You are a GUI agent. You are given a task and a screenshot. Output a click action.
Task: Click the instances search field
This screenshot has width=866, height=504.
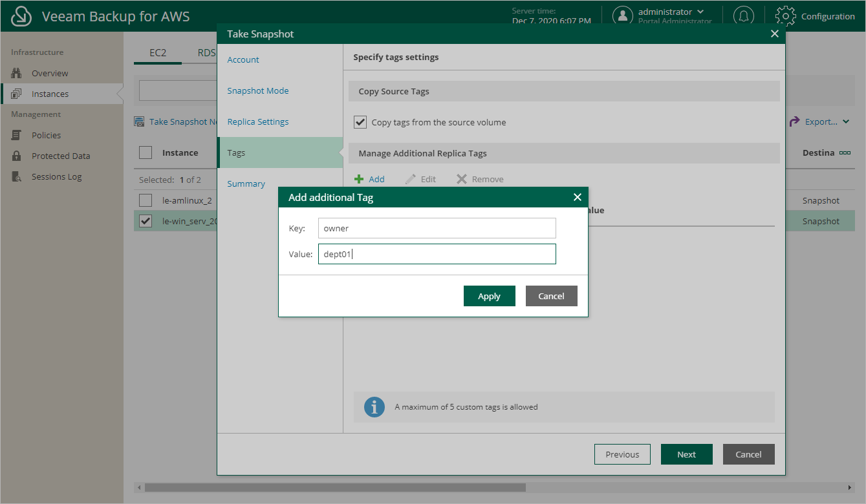click(178, 90)
